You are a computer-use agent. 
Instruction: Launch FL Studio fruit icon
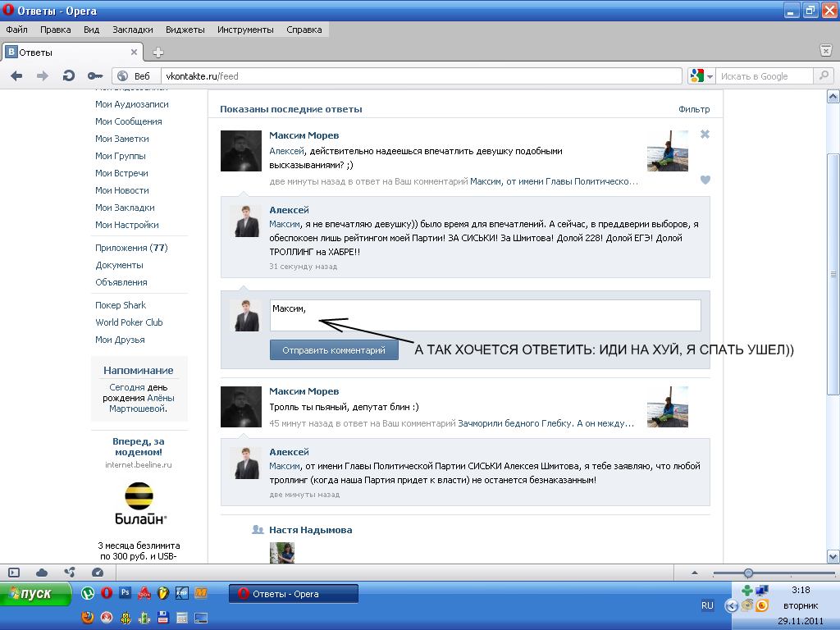(163, 593)
